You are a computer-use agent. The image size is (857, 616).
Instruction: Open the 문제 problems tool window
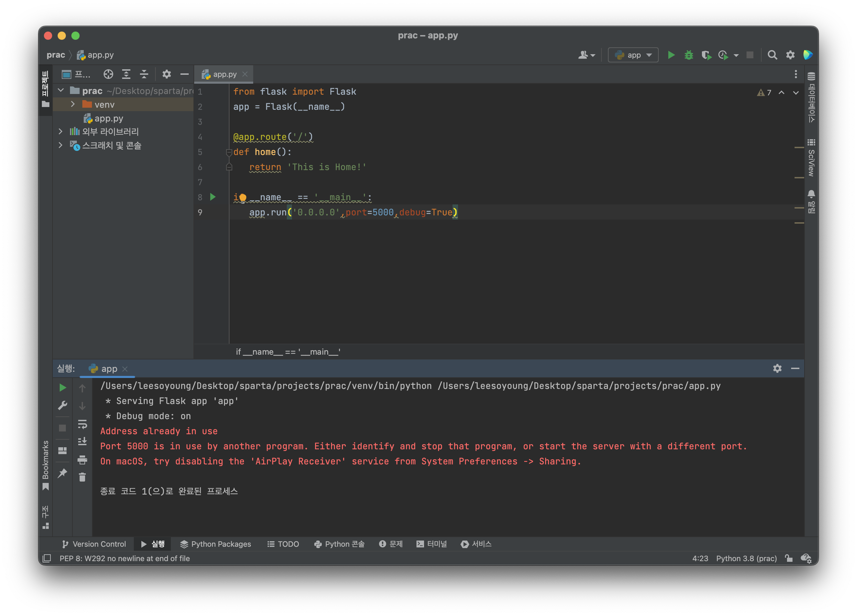pos(391,544)
